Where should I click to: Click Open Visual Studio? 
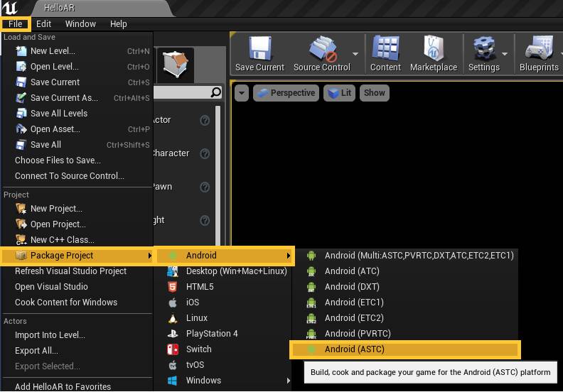[77, 287]
